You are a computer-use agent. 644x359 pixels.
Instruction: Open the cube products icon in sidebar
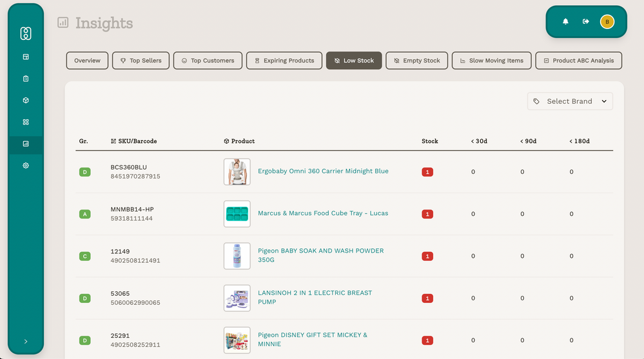pos(26,101)
